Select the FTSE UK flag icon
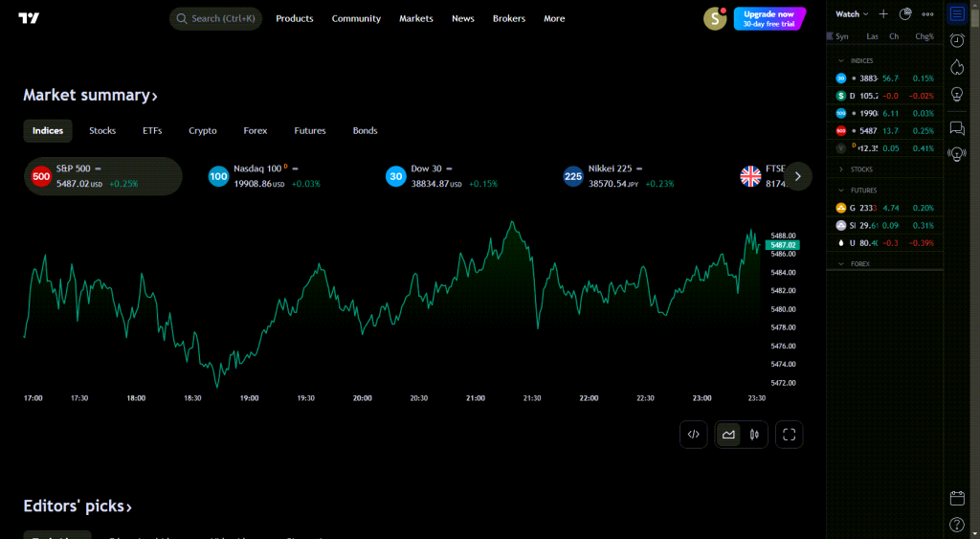 (750, 176)
